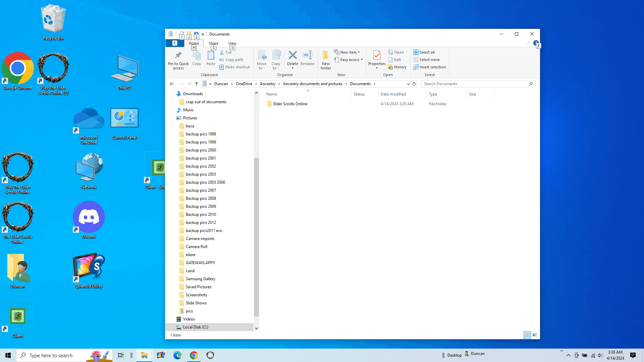Open the address bar history dropdown
Image resolution: width=644 pixels, height=362 pixels.
coord(408,84)
